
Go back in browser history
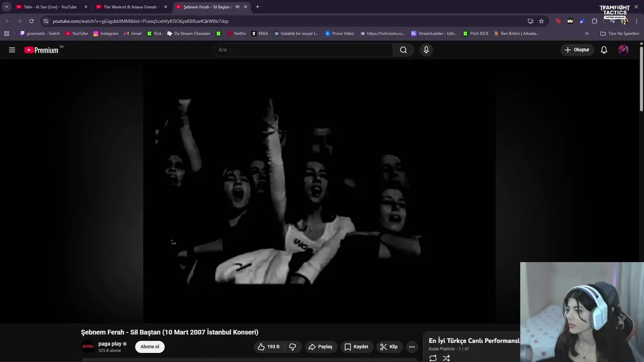click(x=7, y=21)
